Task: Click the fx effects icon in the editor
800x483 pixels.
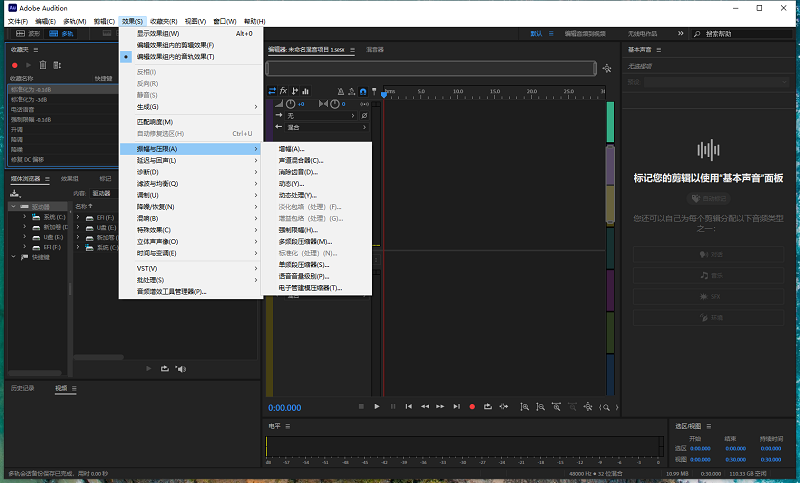Action: (x=283, y=92)
